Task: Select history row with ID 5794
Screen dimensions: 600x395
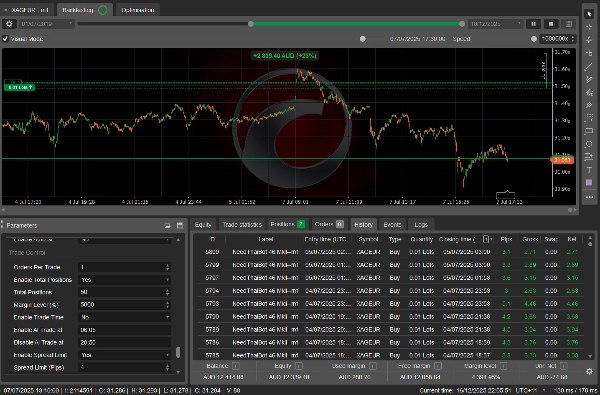Action: pos(390,291)
